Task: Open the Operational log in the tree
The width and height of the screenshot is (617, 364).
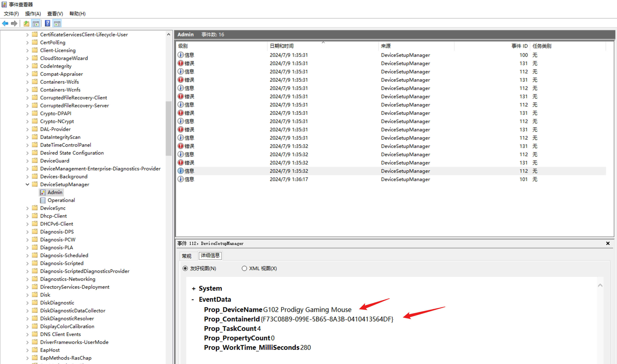Action: point(61,200)
